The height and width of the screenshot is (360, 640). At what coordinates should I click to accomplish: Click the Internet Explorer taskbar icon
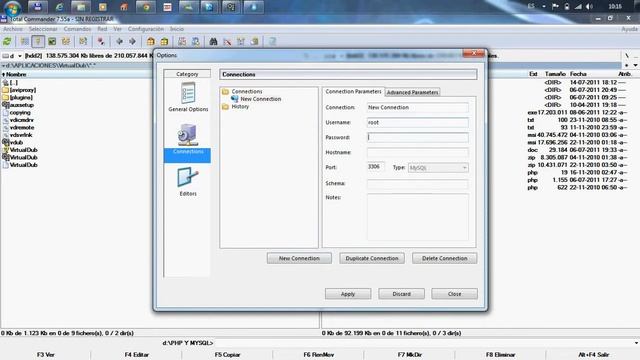coord(60,7)
